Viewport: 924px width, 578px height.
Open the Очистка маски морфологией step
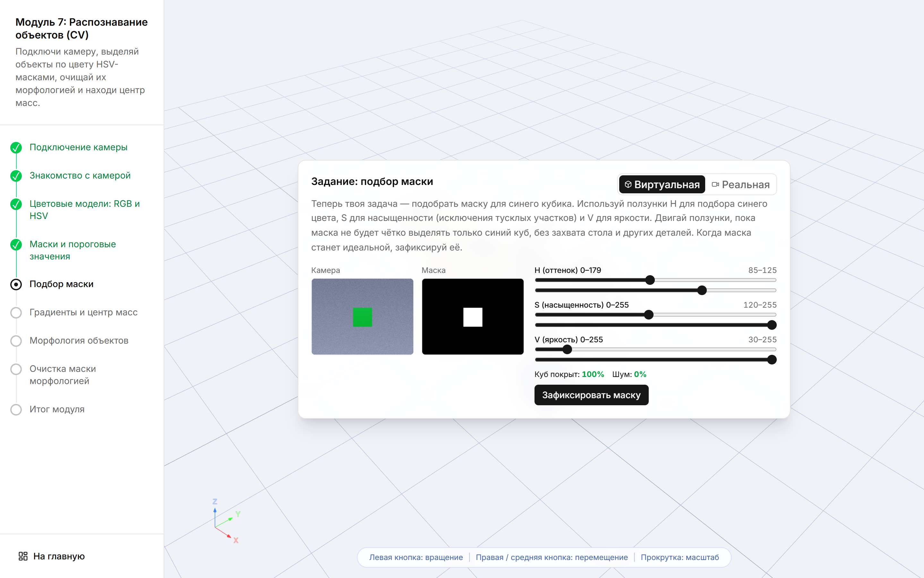click(x=63, y=375)
